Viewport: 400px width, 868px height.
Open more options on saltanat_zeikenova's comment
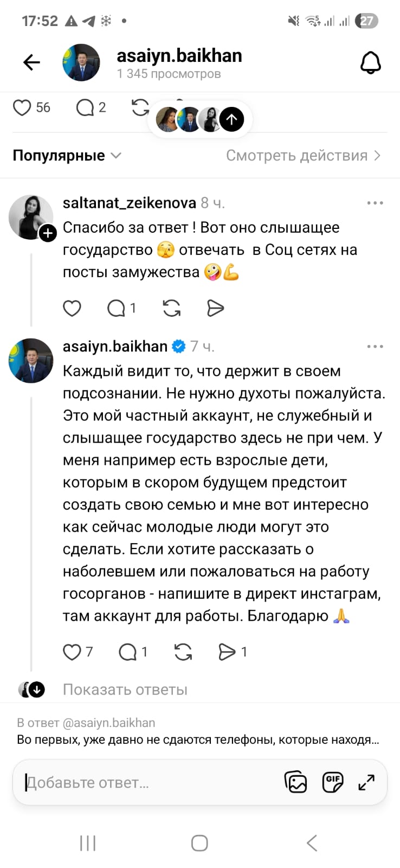375,203
